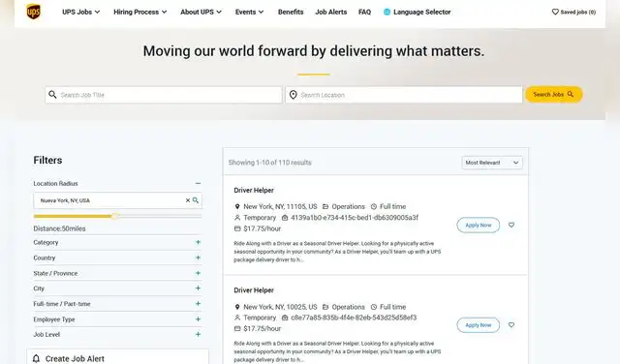The height and width of the screenshot is (364, 620).
Task: Click the Create Job Alert bell icon
Action: 36,358
